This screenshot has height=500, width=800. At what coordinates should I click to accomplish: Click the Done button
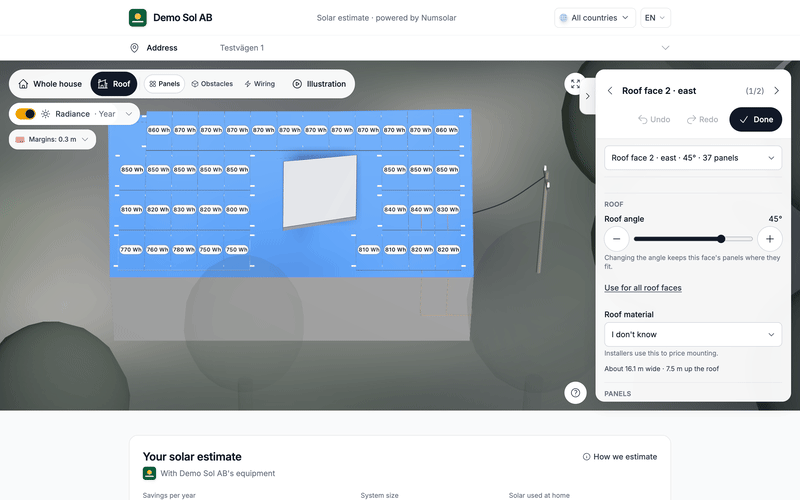756,119
